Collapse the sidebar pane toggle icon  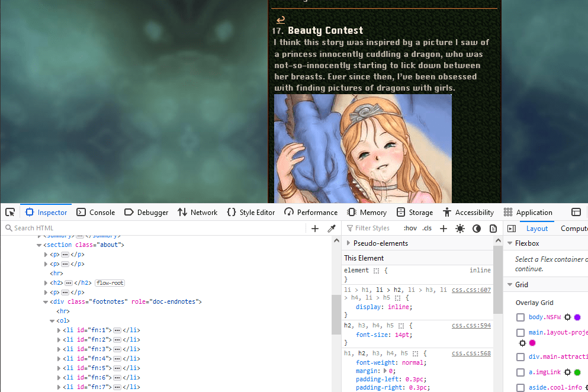(x=512, y=229)
